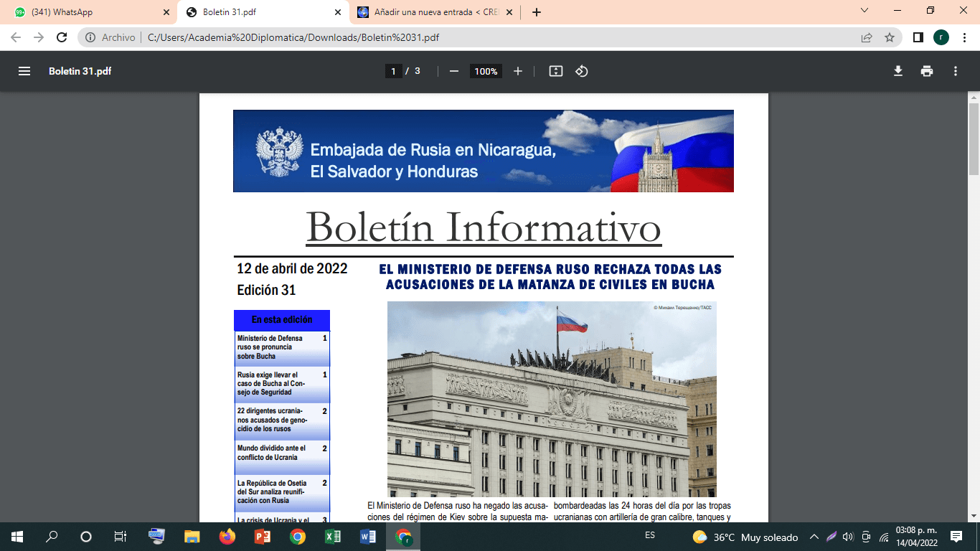The image size is (980, 551).
Task: Download the Boletin 31 PDF
Action: click(x=897, y=71)
